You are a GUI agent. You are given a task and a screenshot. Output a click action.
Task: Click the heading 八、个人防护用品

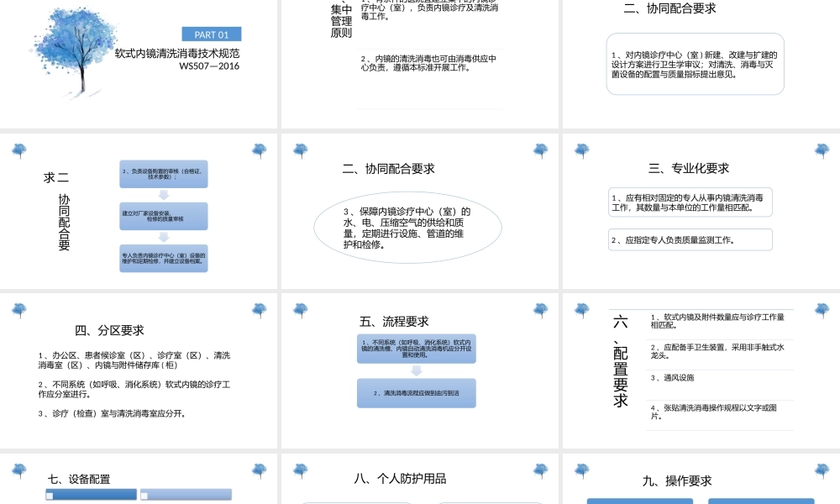(x=401, y=479)
